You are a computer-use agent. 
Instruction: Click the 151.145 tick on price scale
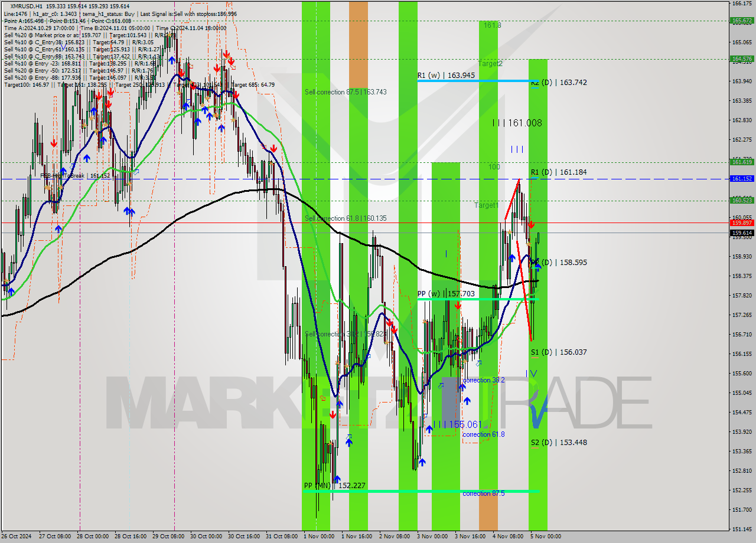[741, 529]
